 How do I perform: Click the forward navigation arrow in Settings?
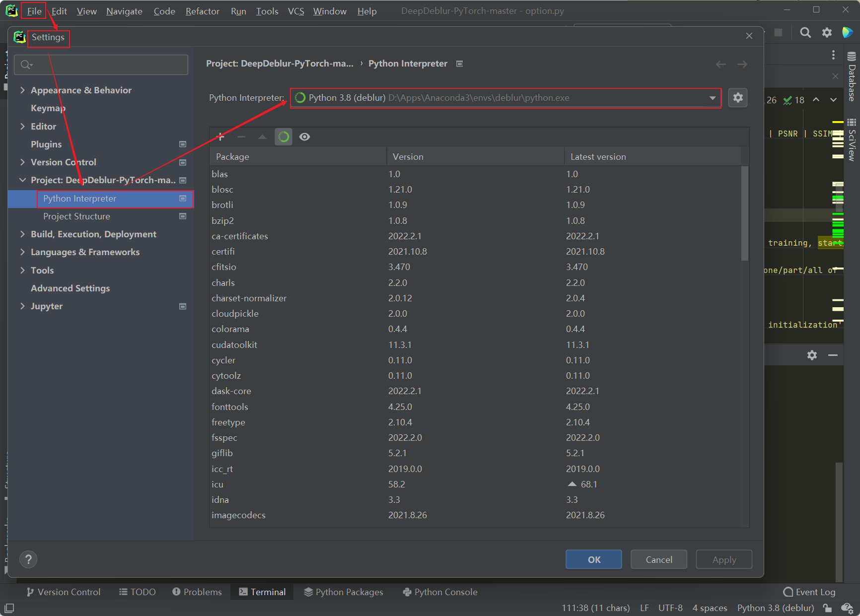(x=742, y=64)
